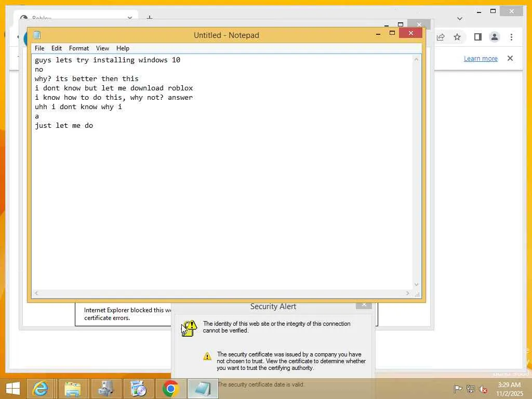Click the line 'why? its better then this'
The image size is (532, 399).
(87, 79)
